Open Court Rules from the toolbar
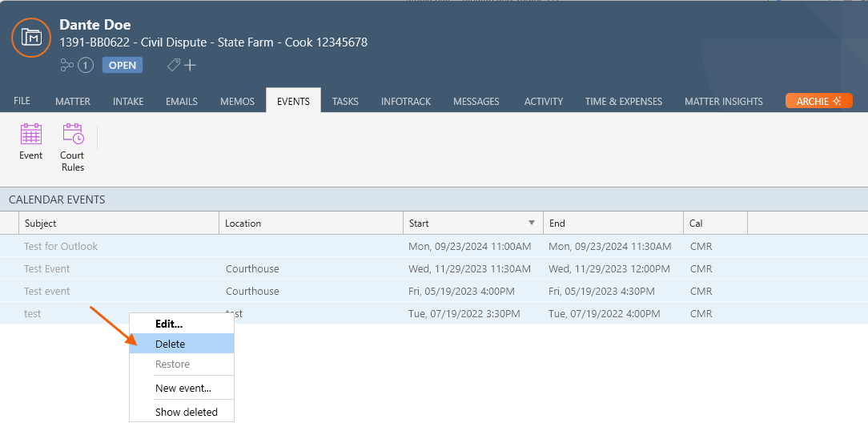Image resolution: width=868 pixels, height=427 pixels. (x=73, y=147)
